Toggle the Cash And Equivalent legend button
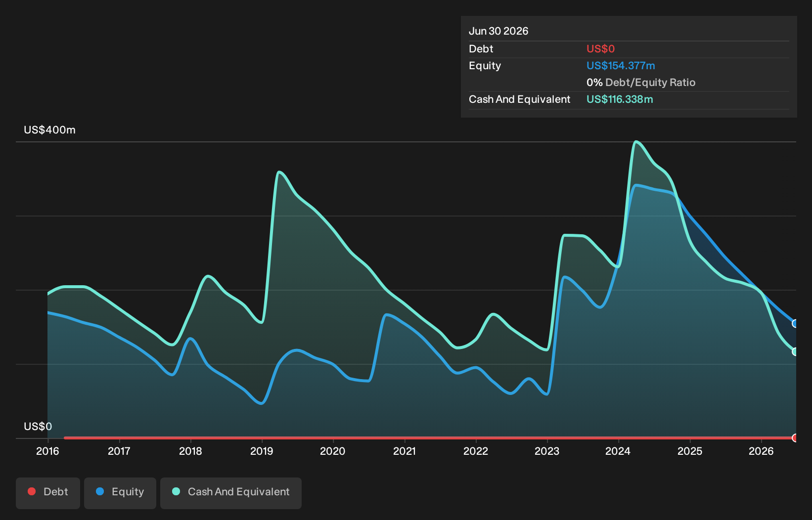Image resolution: width=812 pixels, height=520 pixels. click(x=231, y=493)
